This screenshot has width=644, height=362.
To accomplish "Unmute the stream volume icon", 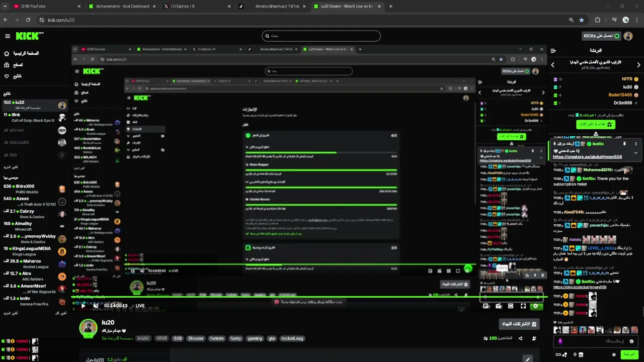I will (96, 306).
